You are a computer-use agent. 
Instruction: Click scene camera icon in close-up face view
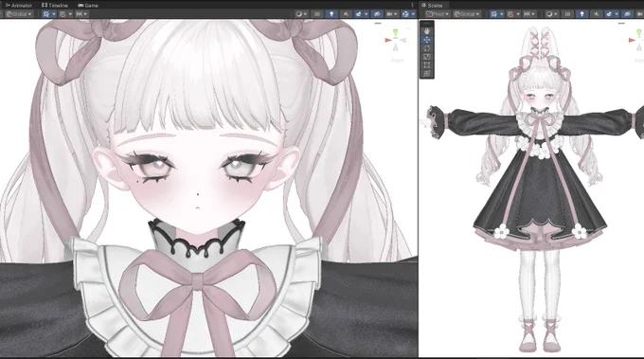click(389, 14)
